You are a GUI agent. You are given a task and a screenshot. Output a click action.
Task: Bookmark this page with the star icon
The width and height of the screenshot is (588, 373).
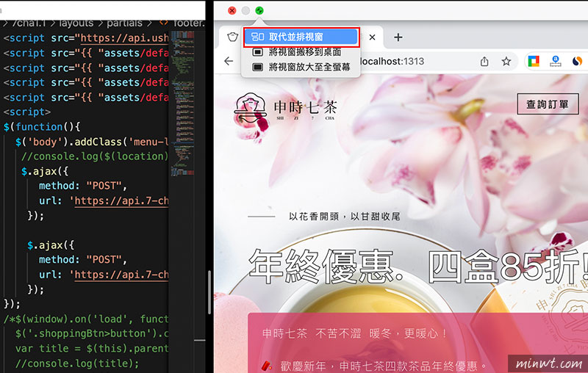point(506,61)
